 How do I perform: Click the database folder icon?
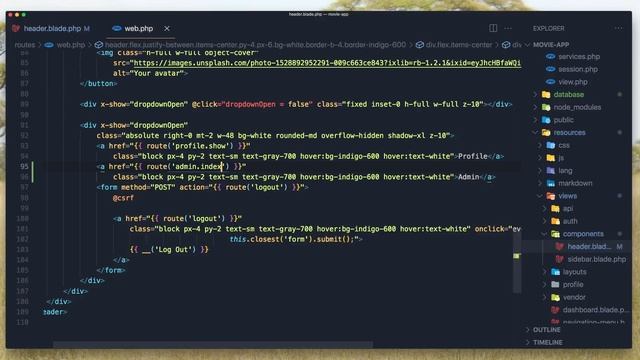tap(546, 95)
